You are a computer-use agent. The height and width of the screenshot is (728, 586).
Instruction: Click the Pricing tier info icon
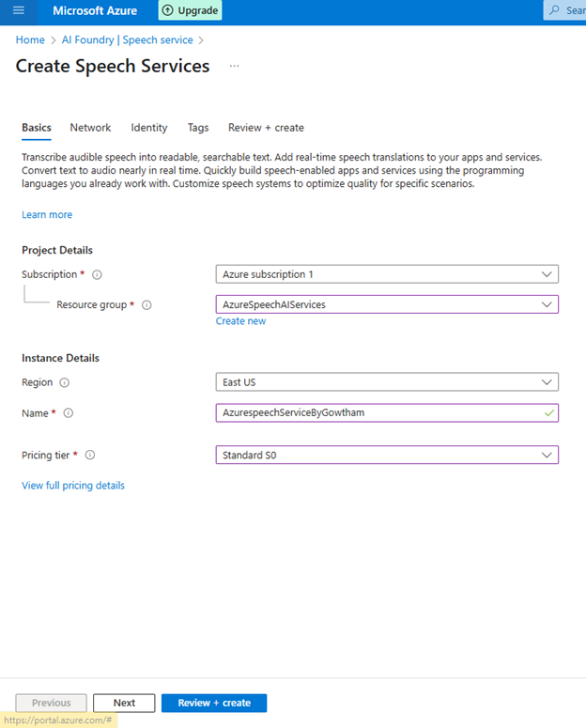[90, 455]
